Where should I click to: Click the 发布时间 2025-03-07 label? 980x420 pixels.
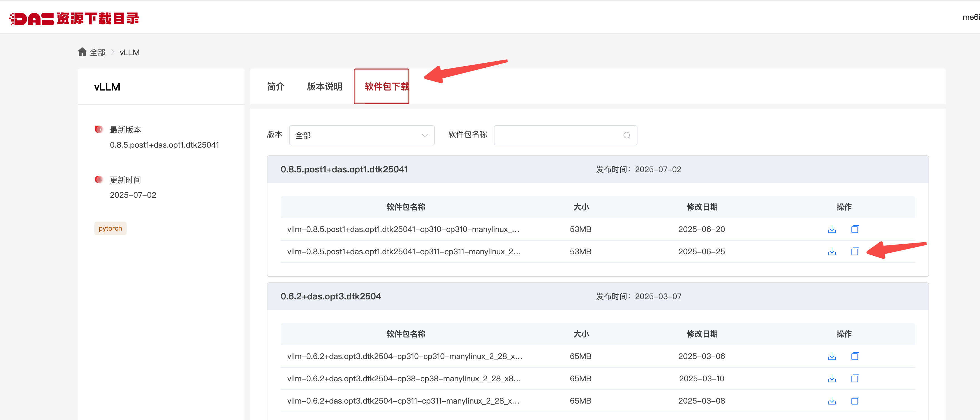point(638,296)
